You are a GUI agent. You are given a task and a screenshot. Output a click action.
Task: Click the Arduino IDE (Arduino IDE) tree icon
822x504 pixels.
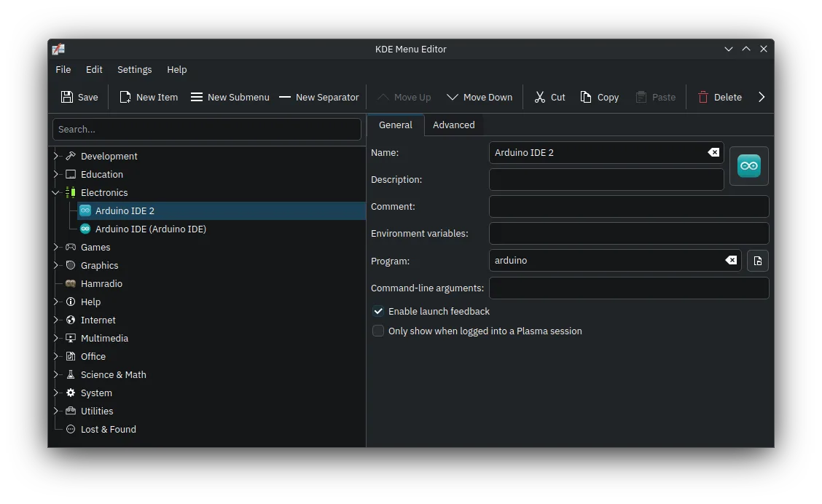tap(85, 229)
